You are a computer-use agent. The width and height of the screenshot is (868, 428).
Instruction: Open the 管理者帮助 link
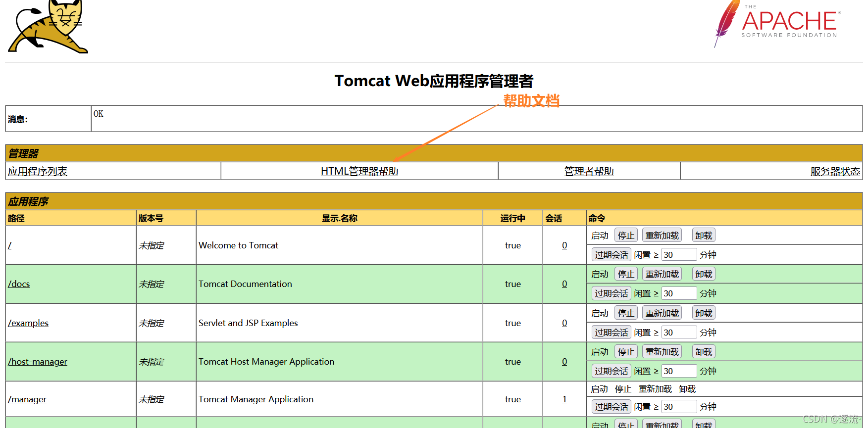click(589, 171)
